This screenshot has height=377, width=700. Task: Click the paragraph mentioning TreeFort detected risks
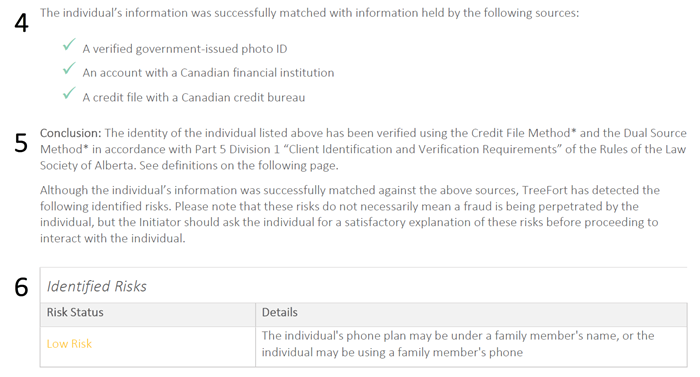pos(350,214)
